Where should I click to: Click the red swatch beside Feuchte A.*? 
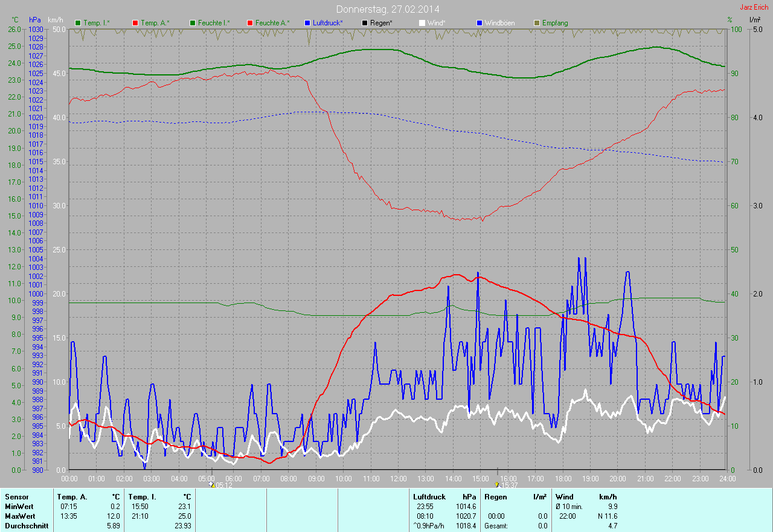pos(249,23)
